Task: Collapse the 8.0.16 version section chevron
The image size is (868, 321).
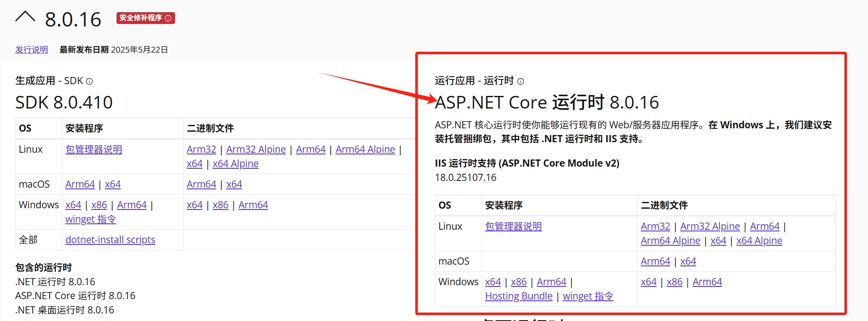Action: (x=25, y=17)
